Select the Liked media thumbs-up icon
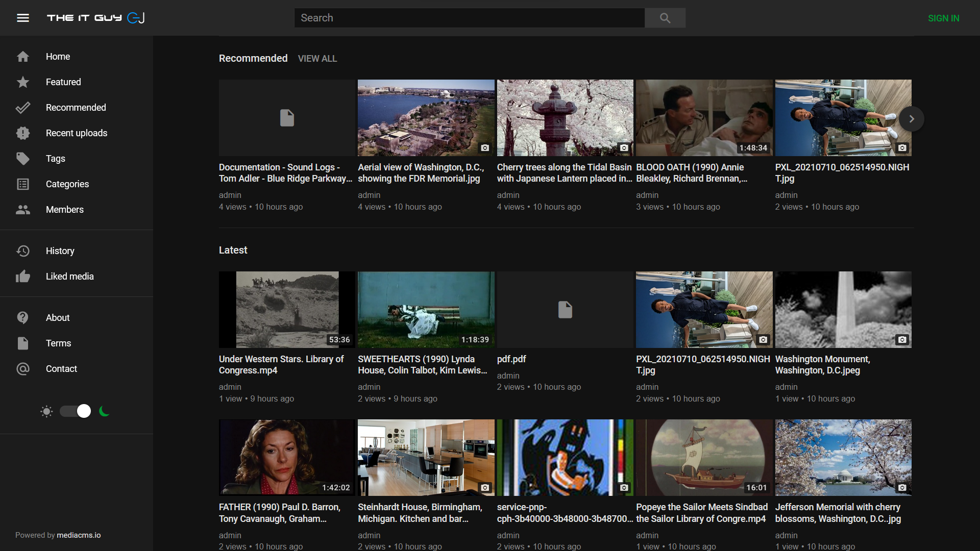980x551 pixels. 23,277
